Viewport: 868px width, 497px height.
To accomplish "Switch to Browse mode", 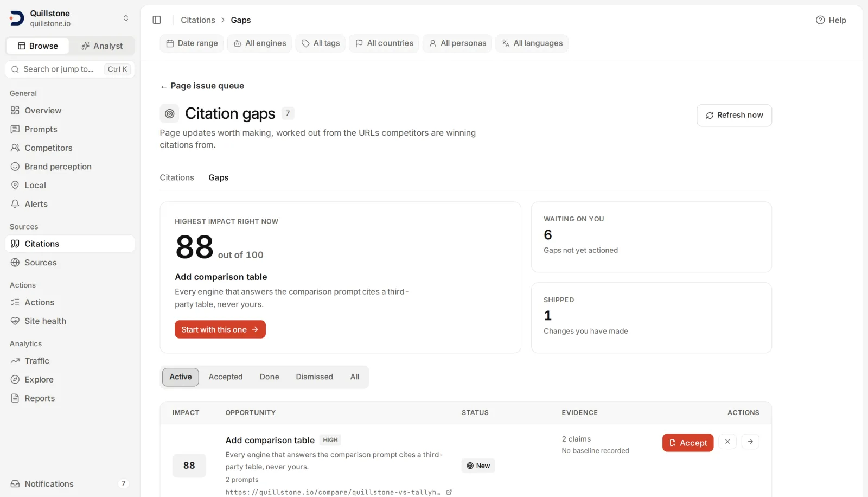I will [x=37, y=46].
